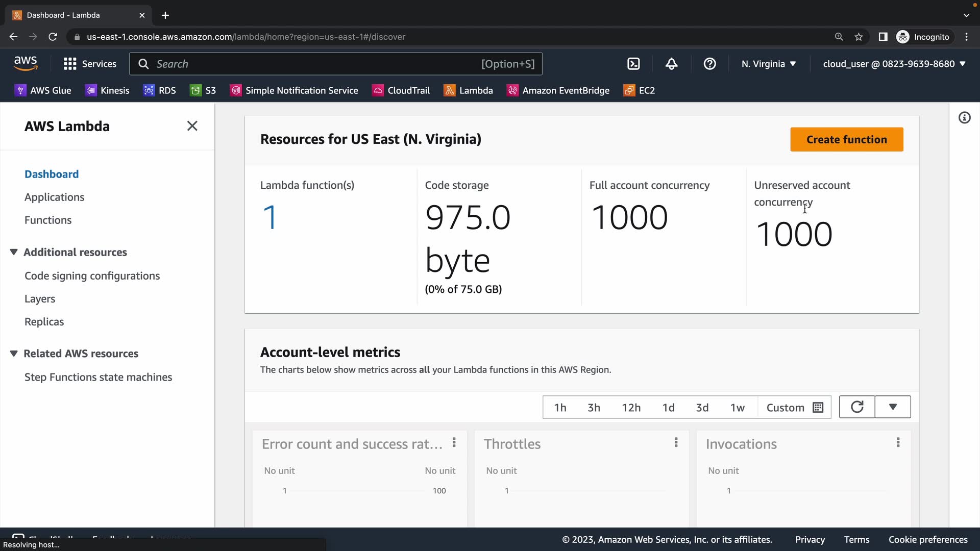This screenshot has width=980, height=551.
Task: Open Throttles chart options menu
Action: pyautogui.click(x=676, y=442)
